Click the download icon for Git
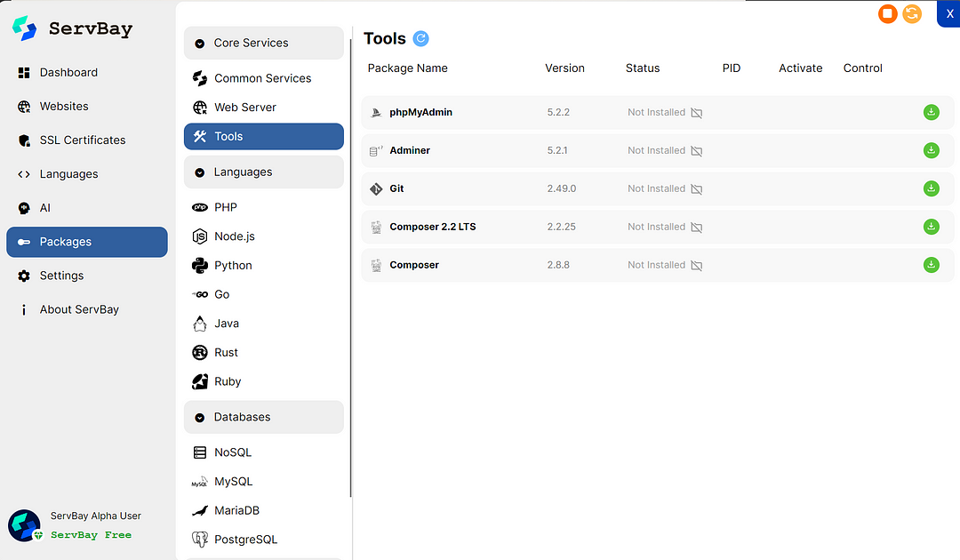960x560 pixels. pos(931,188)
